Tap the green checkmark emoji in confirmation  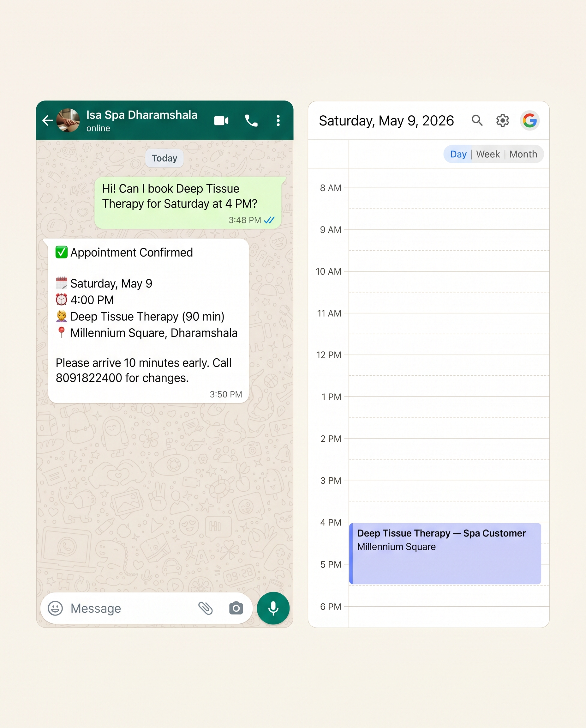[x=62, y=252]
